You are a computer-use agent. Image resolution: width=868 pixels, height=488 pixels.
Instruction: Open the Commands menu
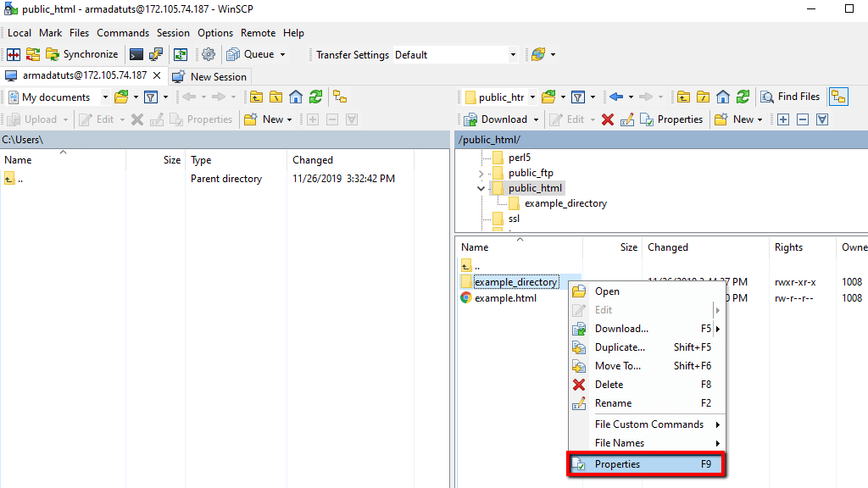point(123,33)
